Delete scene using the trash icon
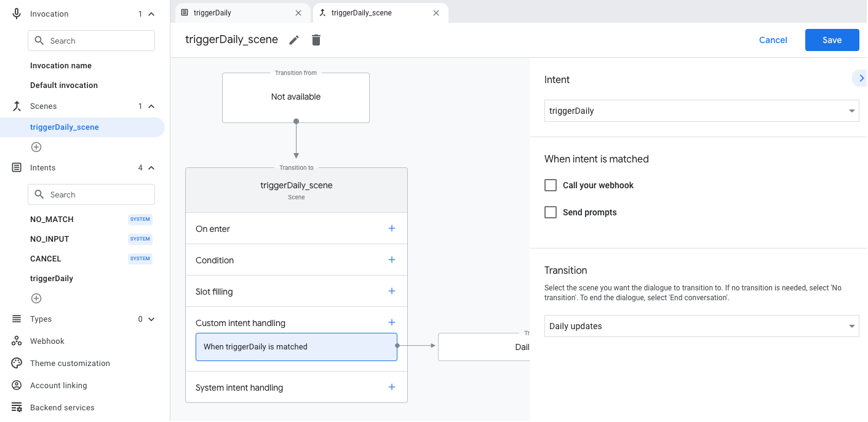This screenshot has width=868, height=422. click(x=316, y=40)
